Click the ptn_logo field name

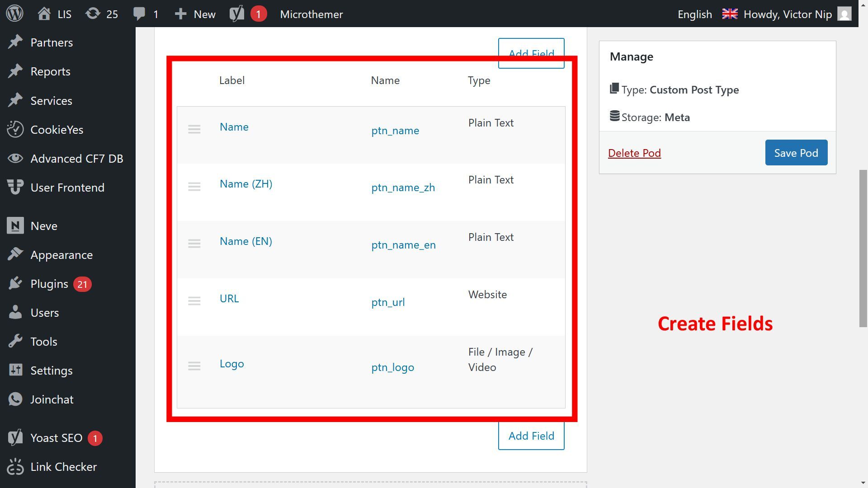393,367
